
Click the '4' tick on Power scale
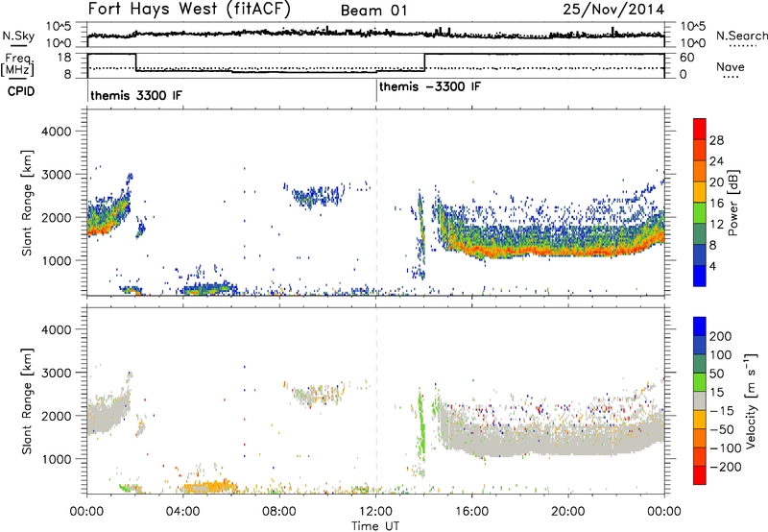712,266
